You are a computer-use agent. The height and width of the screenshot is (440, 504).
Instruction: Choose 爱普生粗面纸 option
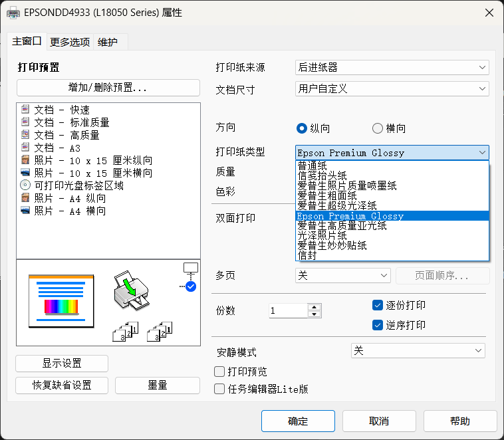click(392, 195)
